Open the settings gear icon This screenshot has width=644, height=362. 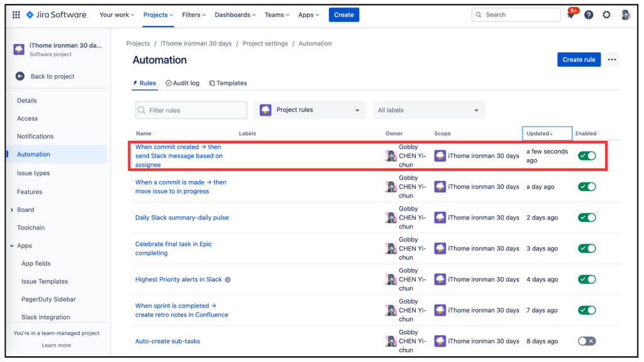pyautogui.click(x=606, y=15)
